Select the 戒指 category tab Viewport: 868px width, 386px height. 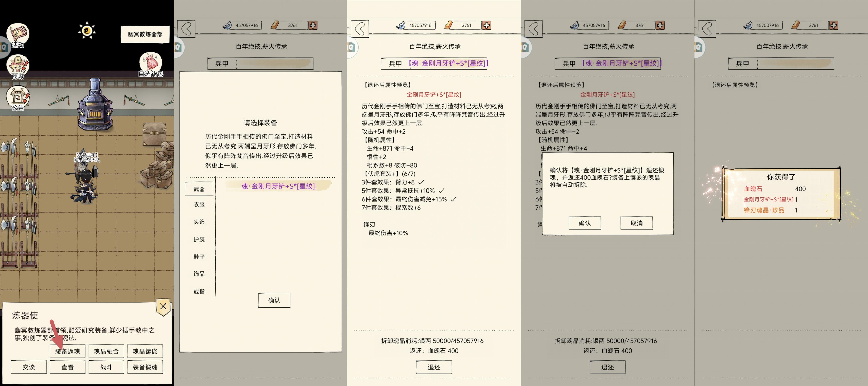pyautogui.click(x=199, y=292)
